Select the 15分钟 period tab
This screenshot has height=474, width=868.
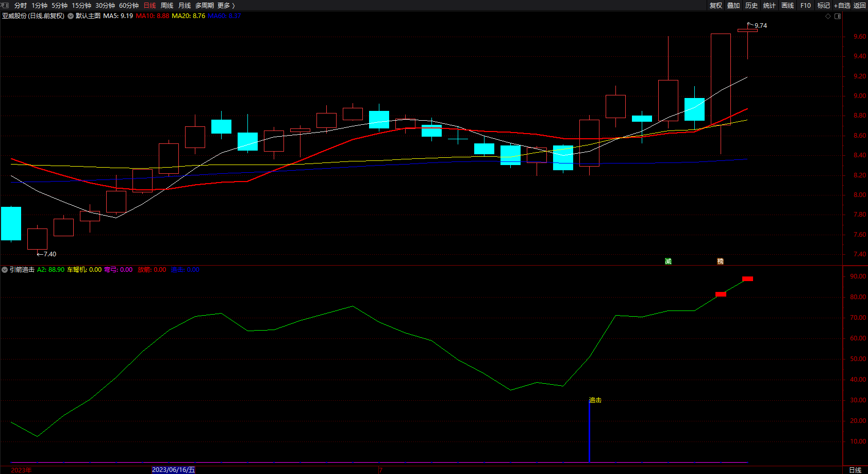(x=81, y=5)
